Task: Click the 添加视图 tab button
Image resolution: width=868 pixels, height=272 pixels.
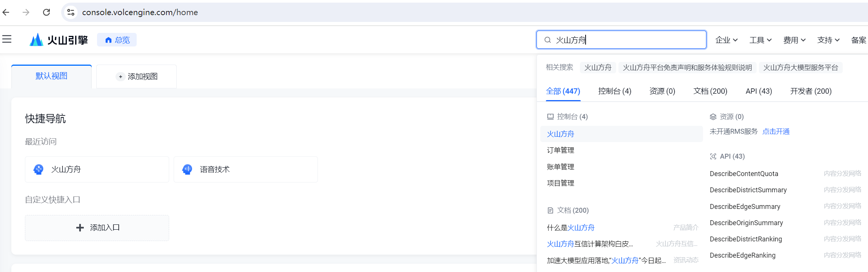Action: [x=136, y=77]
